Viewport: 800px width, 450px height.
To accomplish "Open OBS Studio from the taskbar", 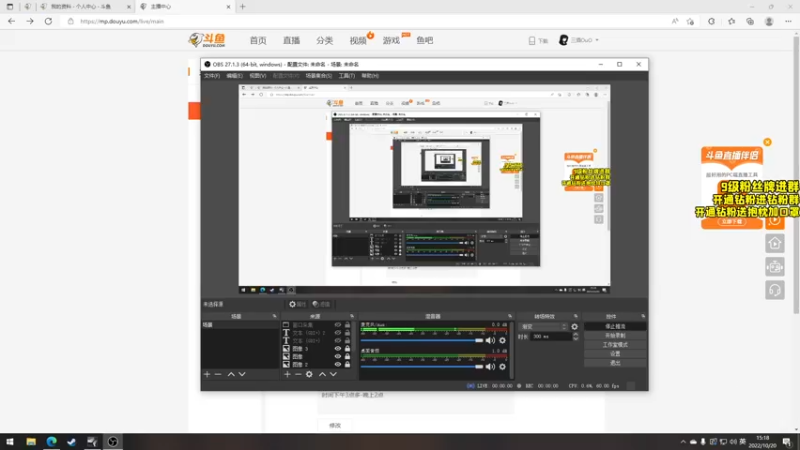I will (113, 442).
